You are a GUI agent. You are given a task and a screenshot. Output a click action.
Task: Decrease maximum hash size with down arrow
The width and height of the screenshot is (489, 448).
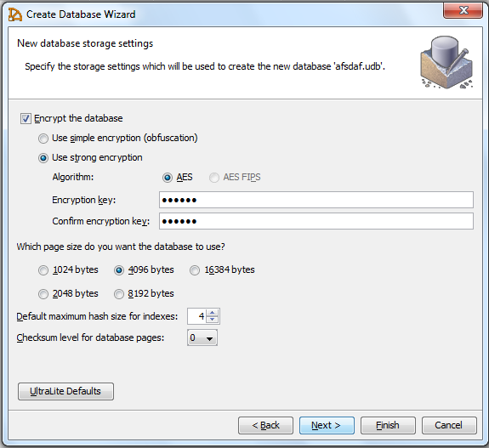coord(213,320)
